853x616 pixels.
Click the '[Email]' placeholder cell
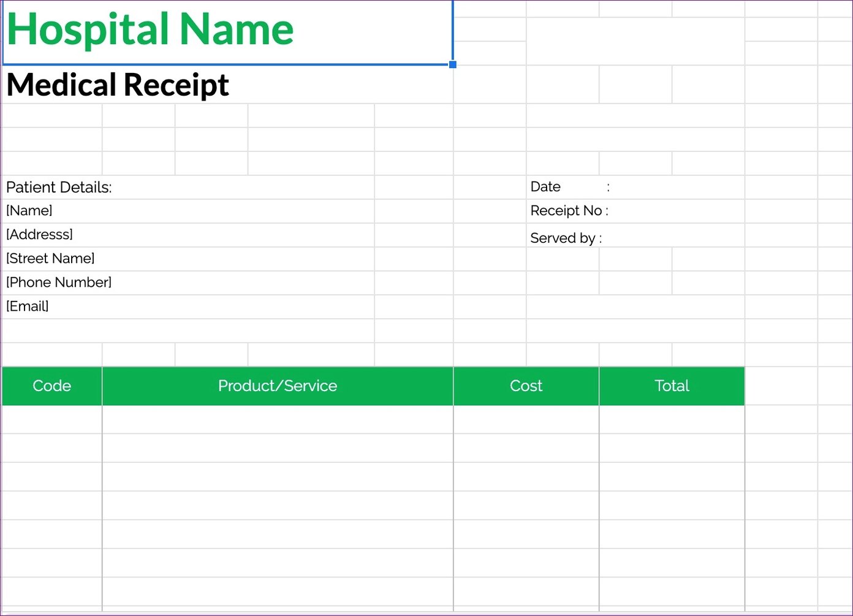tap(188, 306)
